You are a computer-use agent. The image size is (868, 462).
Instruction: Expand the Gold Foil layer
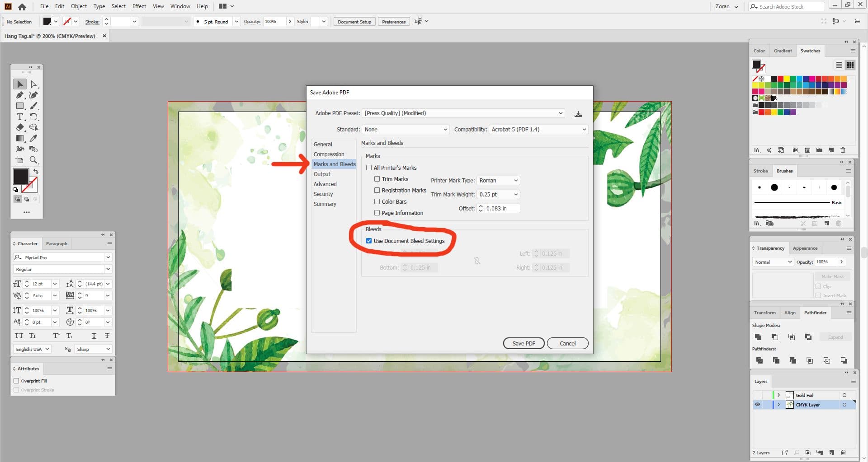(778, 395)
